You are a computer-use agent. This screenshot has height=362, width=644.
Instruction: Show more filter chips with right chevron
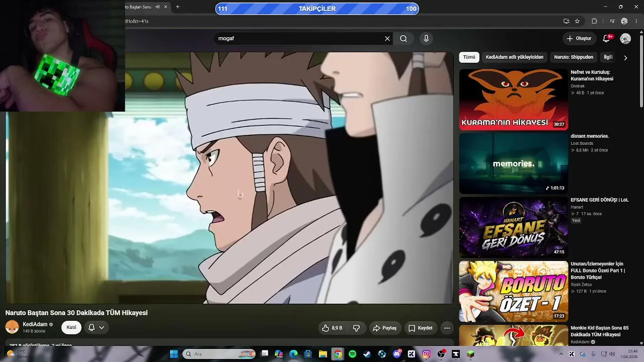[x=625, y=58]
